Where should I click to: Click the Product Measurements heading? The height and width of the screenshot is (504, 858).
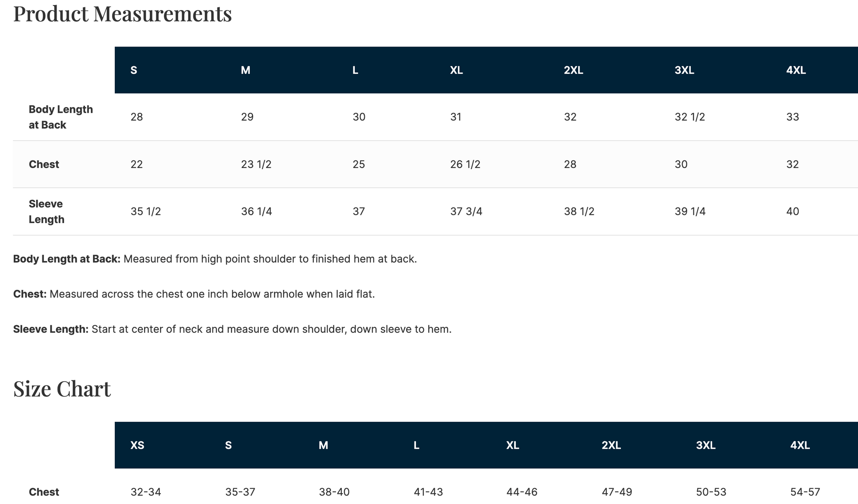[x=122, y=13]
